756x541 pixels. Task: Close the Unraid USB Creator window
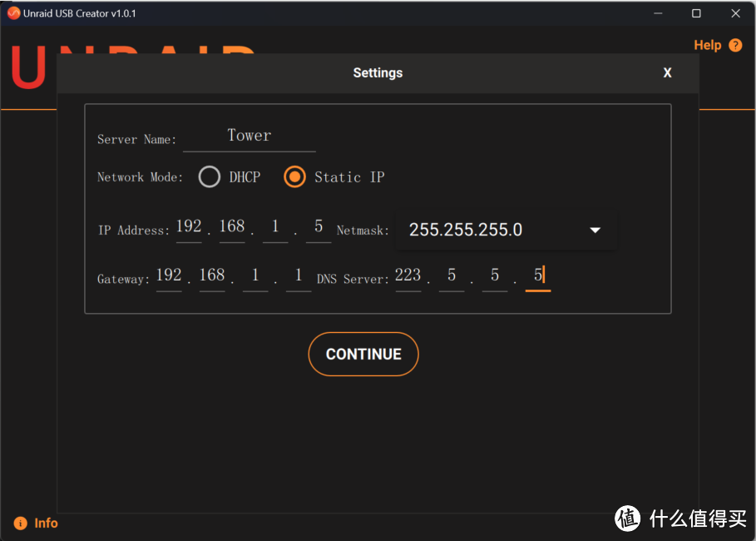[735, 13]
